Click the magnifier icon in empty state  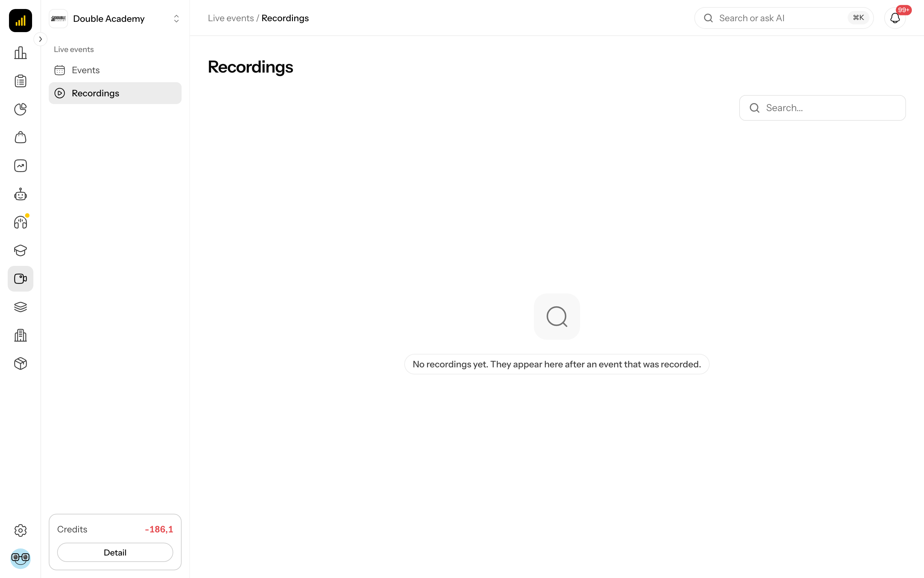pos(557,317)
